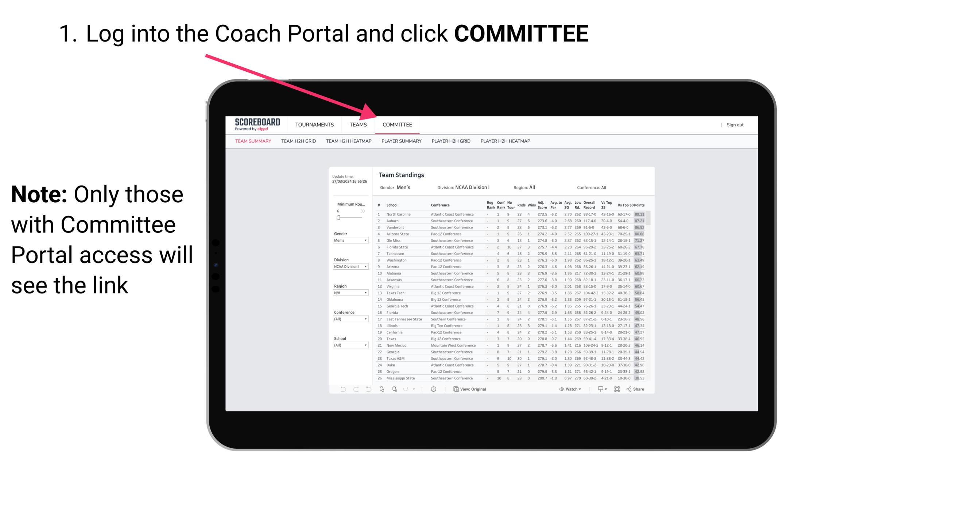Switch to PLAYER SUMMARY tab
980x527 pixels.
(401, 141)
